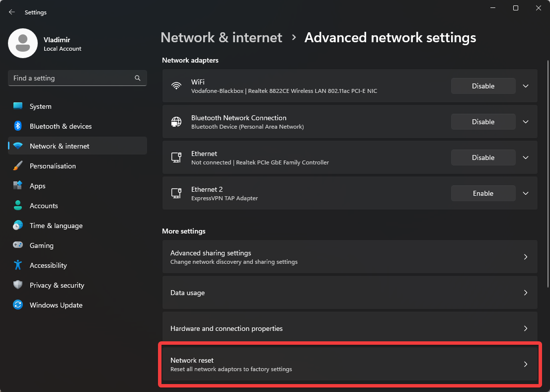
Task: Open Network reset option
Action: pyautogui.click(x=349, y=364)
